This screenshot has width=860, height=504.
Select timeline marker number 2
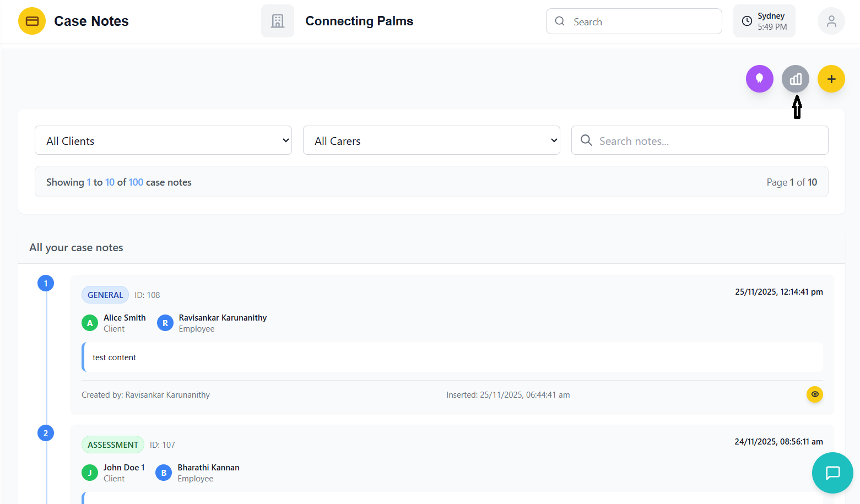[46, 433]
